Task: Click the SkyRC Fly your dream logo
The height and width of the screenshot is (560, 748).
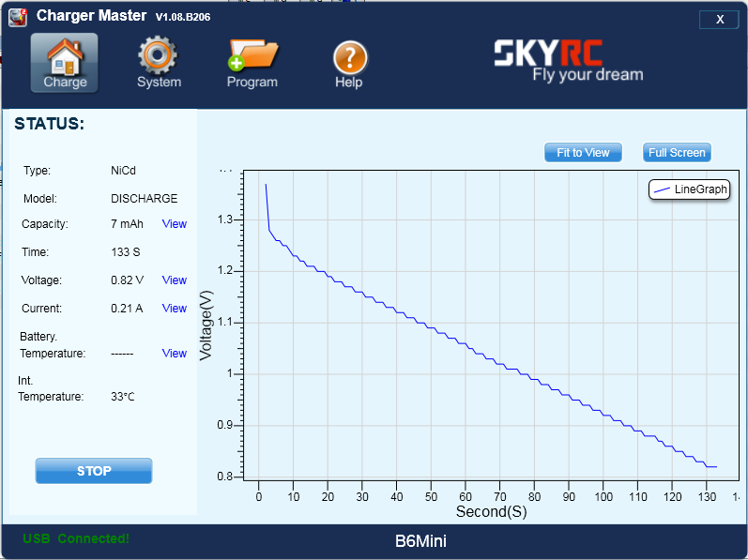Action: (569, 60)
